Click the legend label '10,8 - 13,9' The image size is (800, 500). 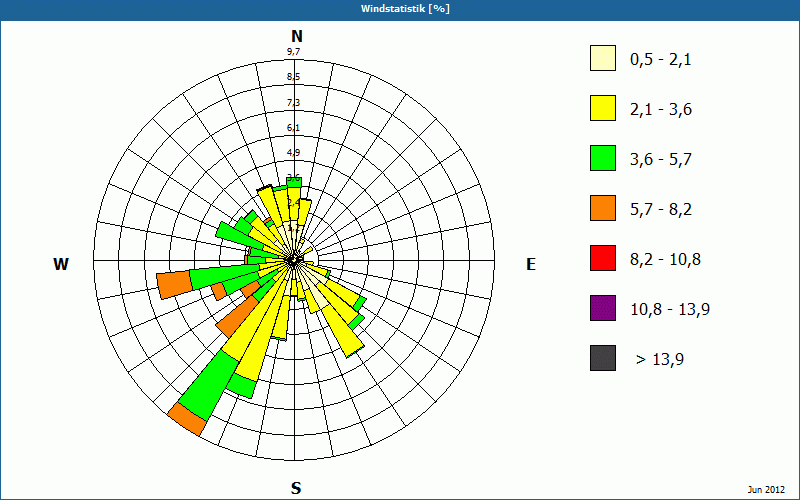point(670,310)
